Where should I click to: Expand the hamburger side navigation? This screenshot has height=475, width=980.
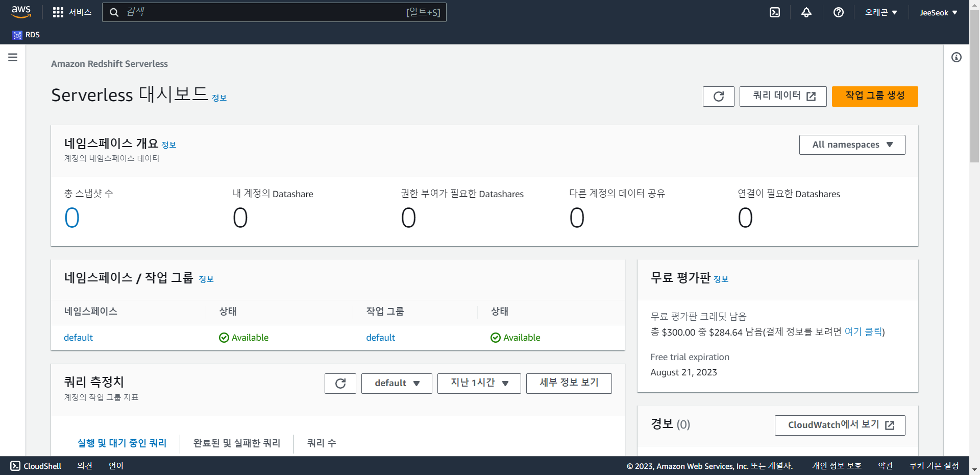[x=13, y=57]
